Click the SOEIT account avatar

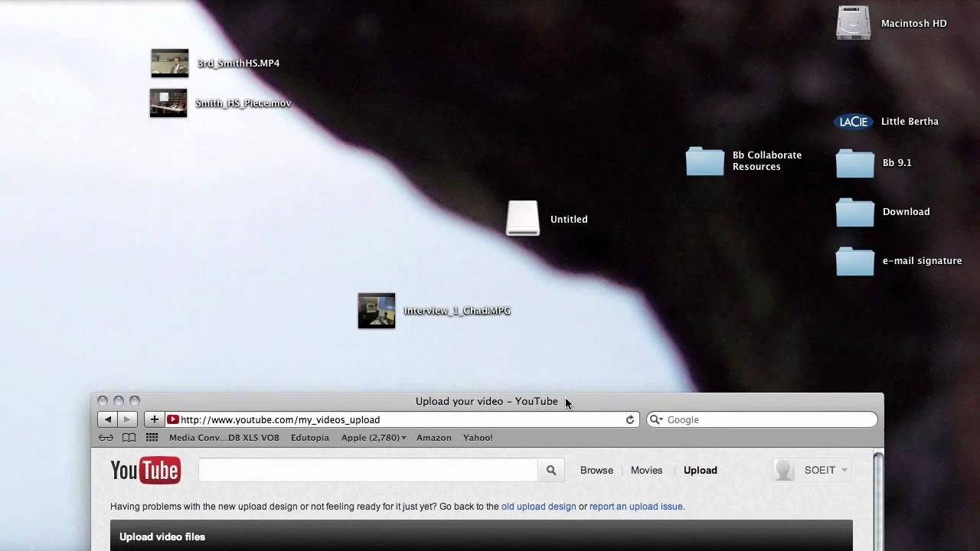point(784,470)
